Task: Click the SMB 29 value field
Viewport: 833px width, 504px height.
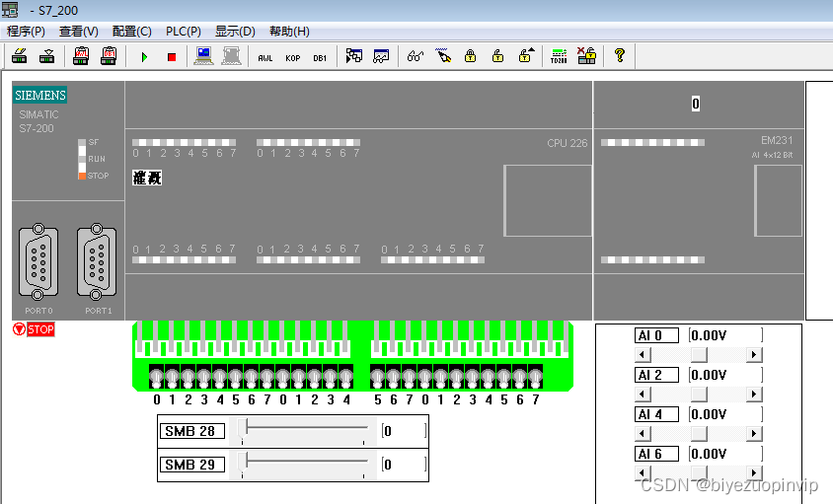Action: click(x=404, y=465)
